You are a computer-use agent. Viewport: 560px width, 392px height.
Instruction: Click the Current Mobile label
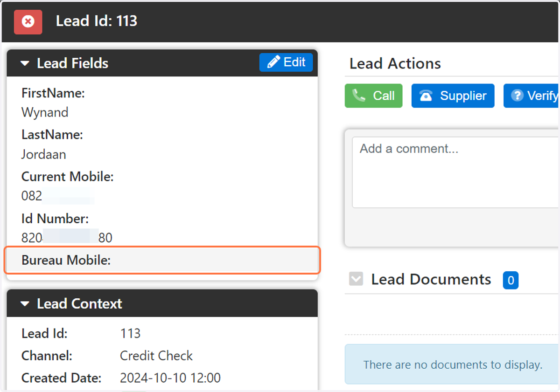click(x=67, y=177)
